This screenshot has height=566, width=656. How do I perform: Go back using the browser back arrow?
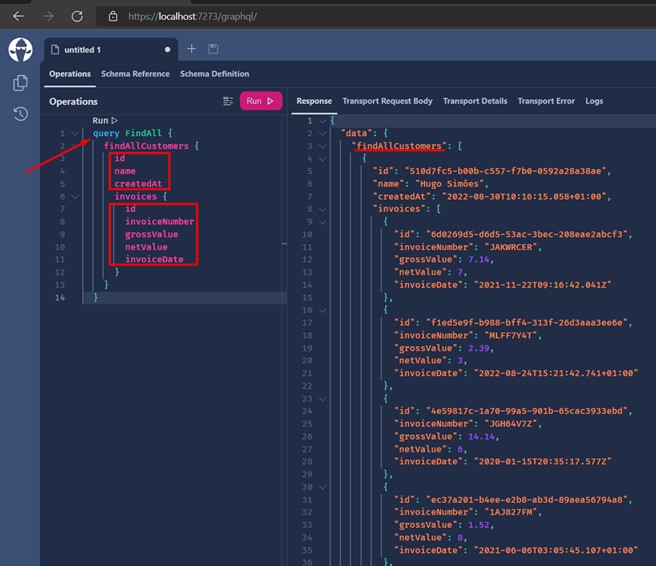[18, 16]
